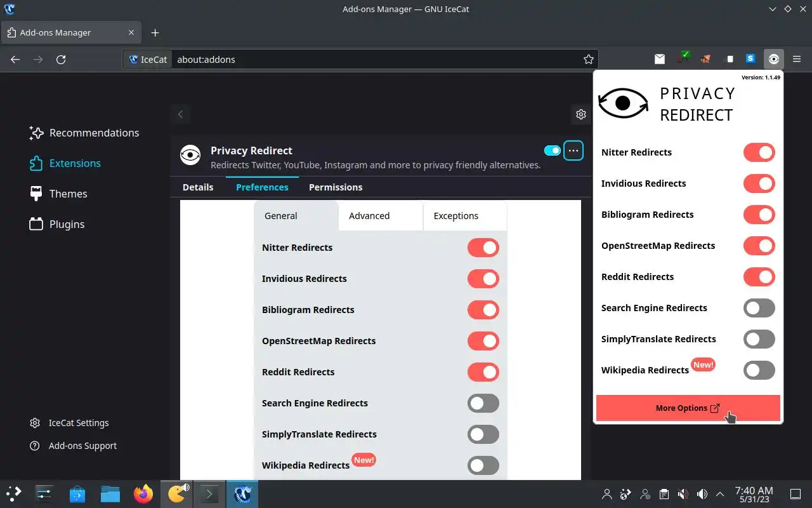The width and height of the screenshot is (812, 508).
Task: Expand hidden system tray icons arrow
Action: click(720, 494)
